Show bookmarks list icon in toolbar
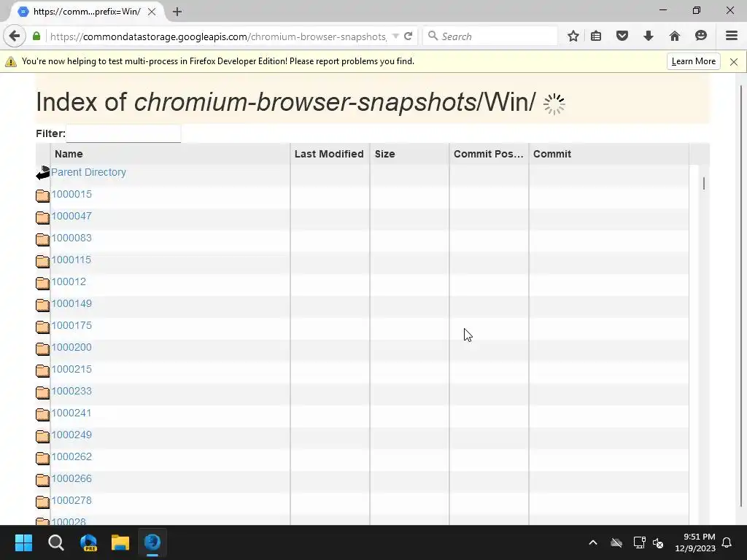 pyautogui.click(x=596, y=36)
